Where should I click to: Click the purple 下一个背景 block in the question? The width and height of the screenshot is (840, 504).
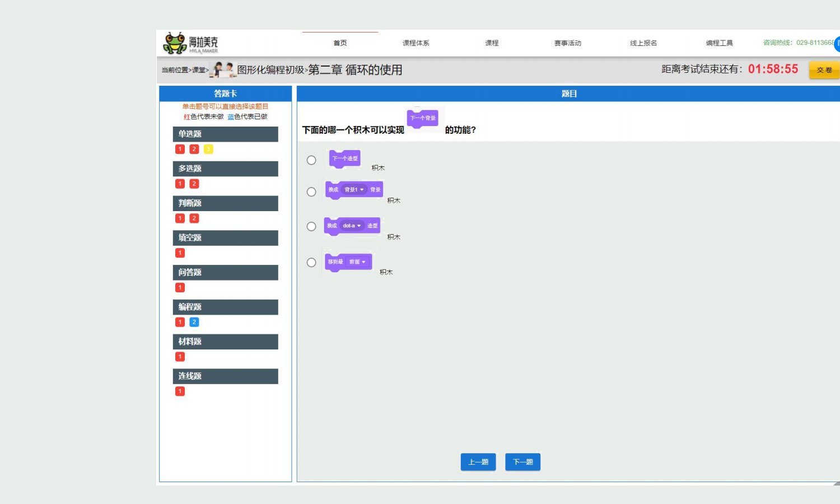(423, 118)
